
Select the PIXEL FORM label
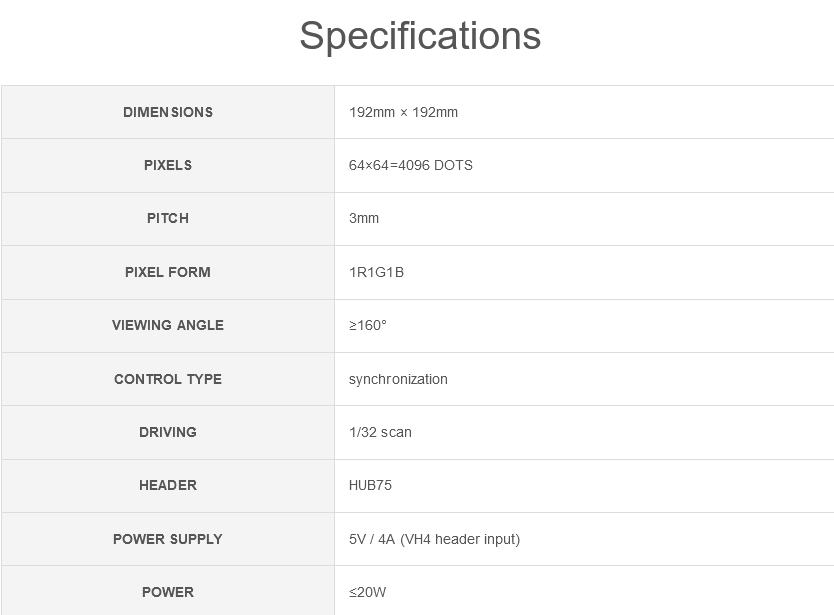coord(168,272)
